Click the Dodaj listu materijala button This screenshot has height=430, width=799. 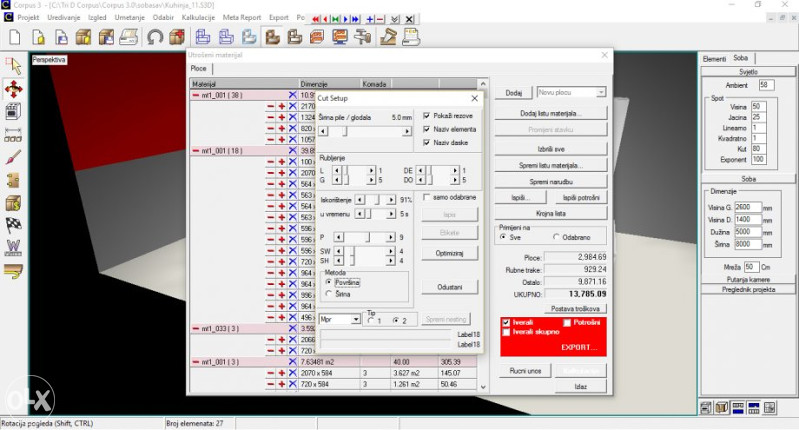[x=551, y=114]
